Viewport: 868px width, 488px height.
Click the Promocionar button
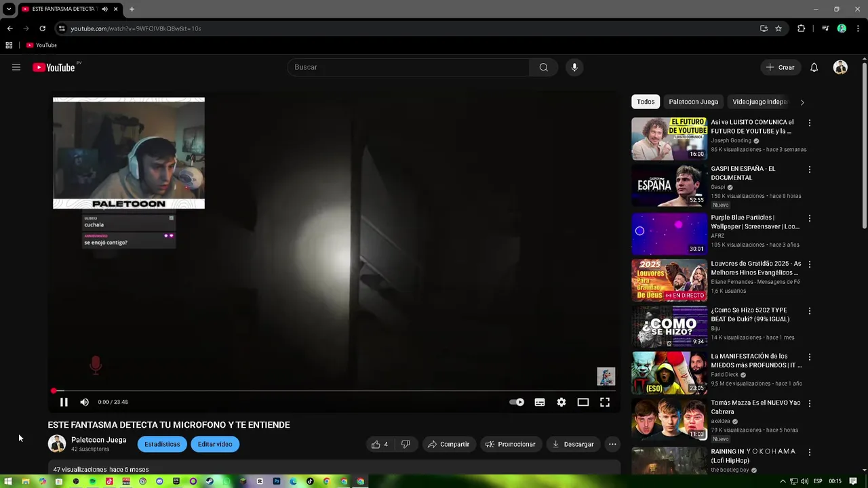click(x=511, y=444)
